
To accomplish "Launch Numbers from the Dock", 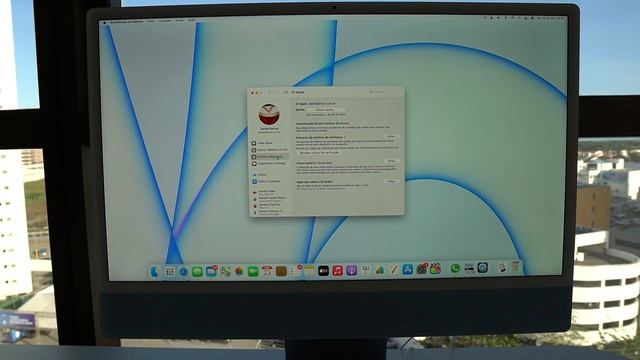I will click(x=380, y=270).
